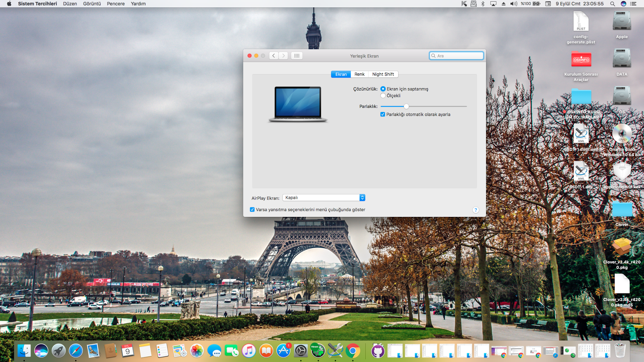Click the Spotlight search icon in menu bar
The image size is (644, 362).
pos(612,4)
